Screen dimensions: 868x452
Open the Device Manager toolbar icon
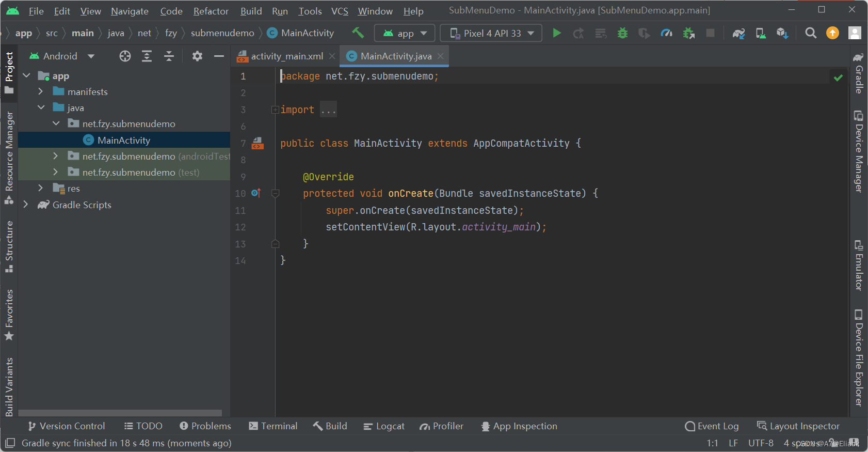click(761, 33)
